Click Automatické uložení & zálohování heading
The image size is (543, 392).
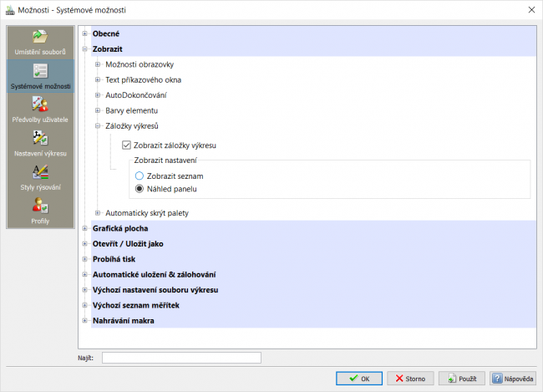154,274
